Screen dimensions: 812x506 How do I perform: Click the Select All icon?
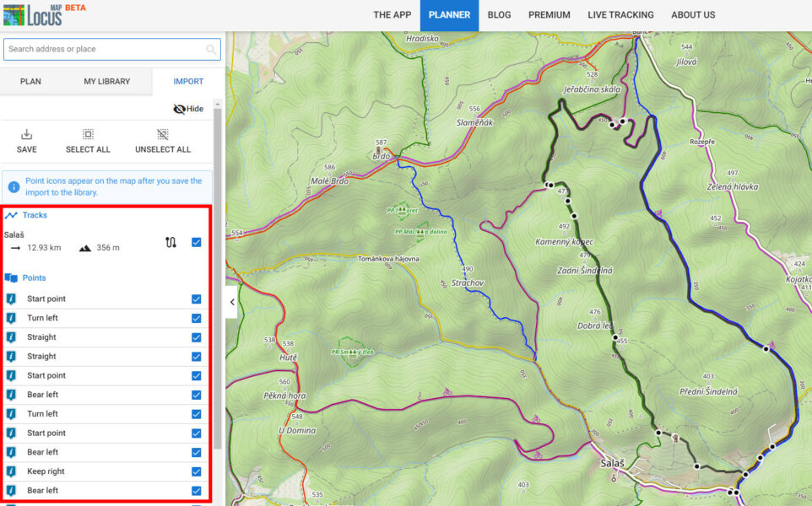pyautogui.click(x=88, y=134)
